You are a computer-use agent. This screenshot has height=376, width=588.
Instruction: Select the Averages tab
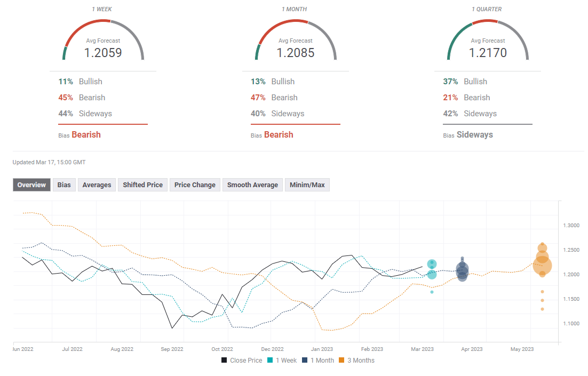click(x=97, y=185)
